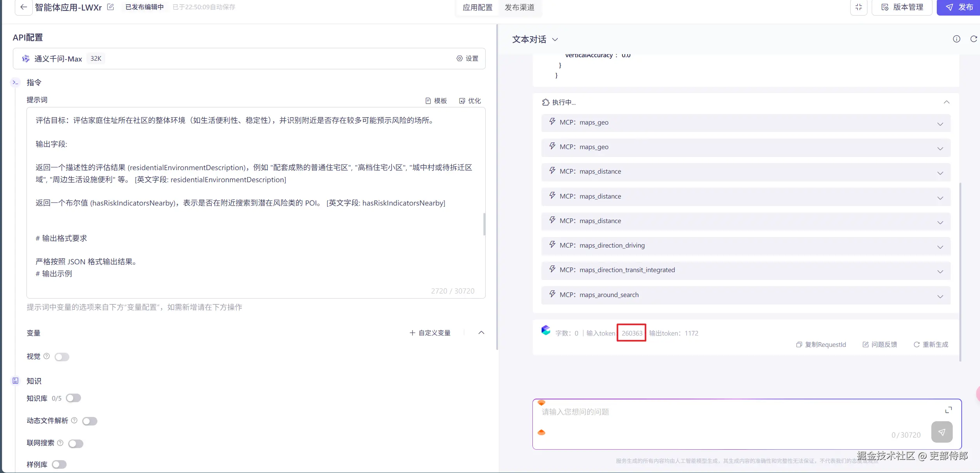Screen dimensions: 980x473
Task: Click lightning icon of first maps_geo row
Action: click(552, 121)
